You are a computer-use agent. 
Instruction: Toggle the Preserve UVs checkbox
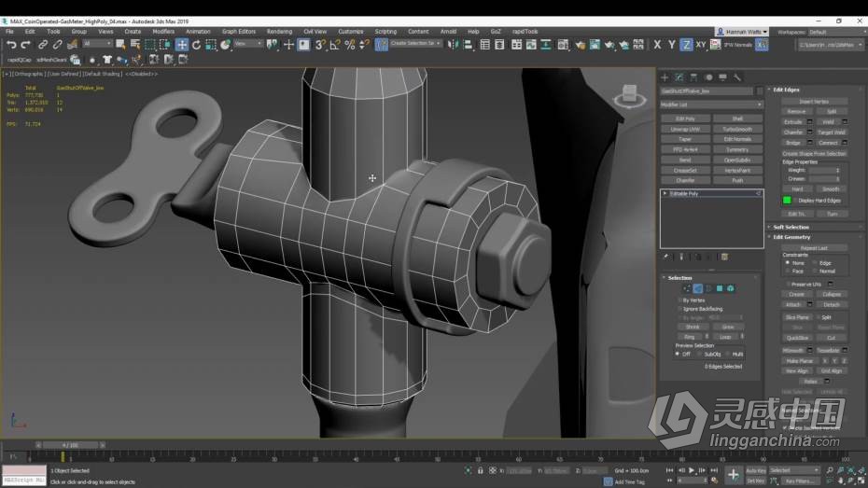[788, 284]
